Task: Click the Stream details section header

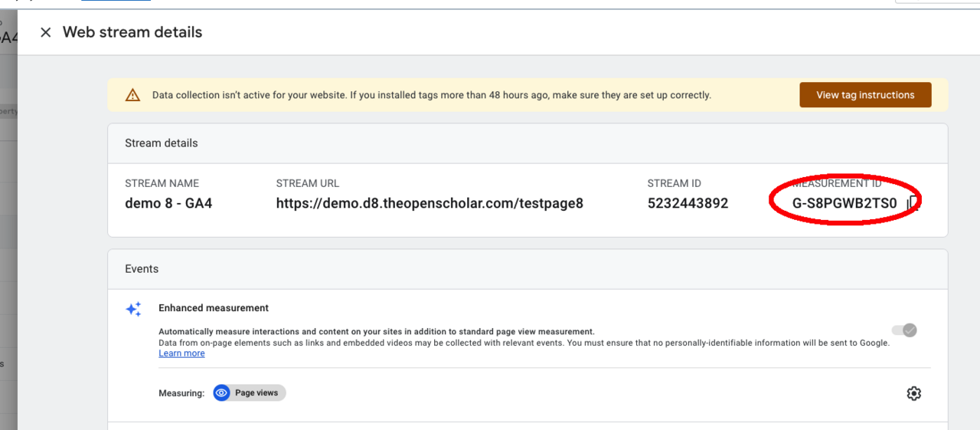Action: [162, 143]
